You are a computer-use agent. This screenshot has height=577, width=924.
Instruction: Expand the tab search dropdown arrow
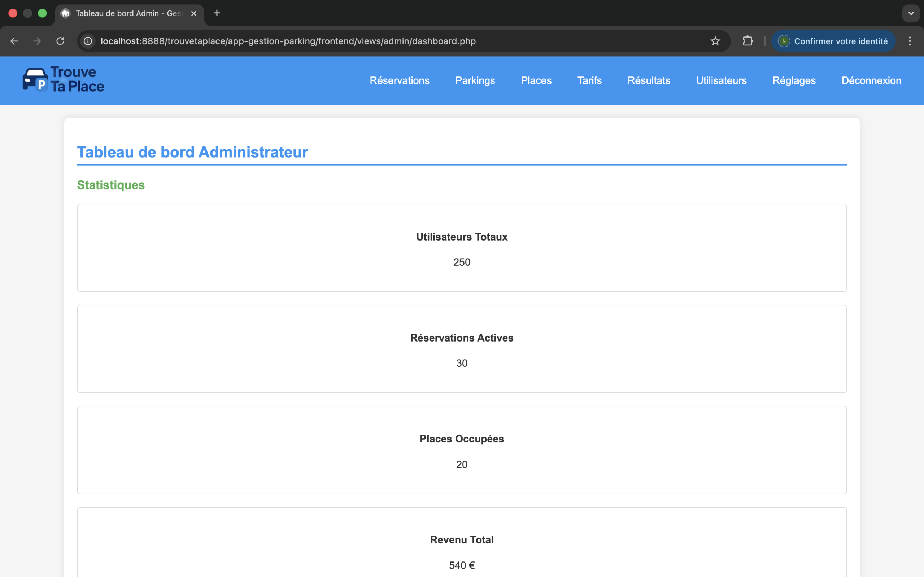pos(911,13)
